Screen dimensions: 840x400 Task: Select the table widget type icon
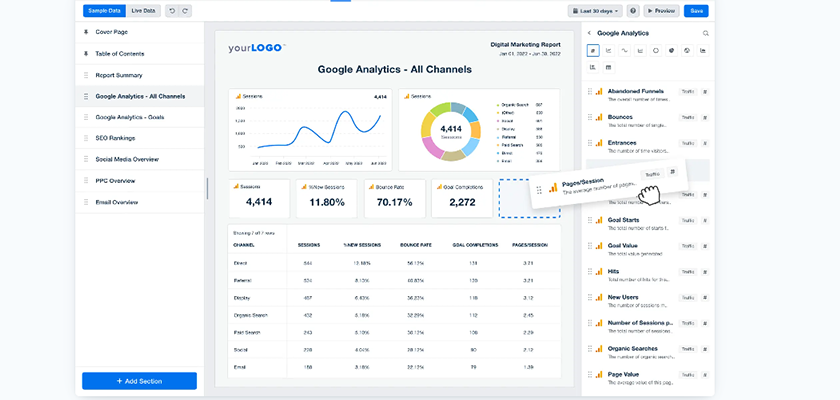608,67
